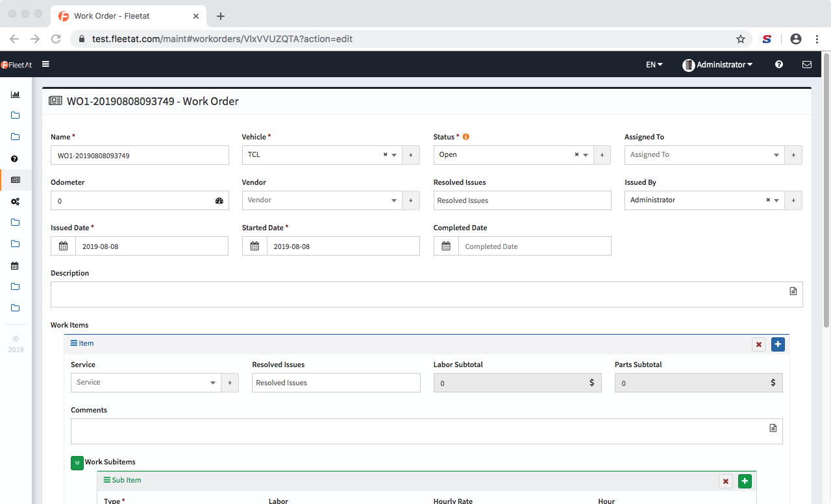
Task: Click the Parts Subtotal field
Action: pos(699,383)
